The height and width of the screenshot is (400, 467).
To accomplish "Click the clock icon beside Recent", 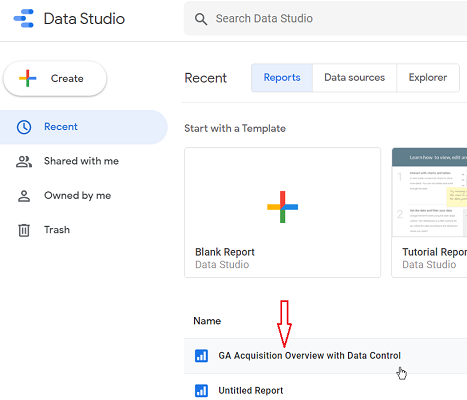I will point(24,127).
